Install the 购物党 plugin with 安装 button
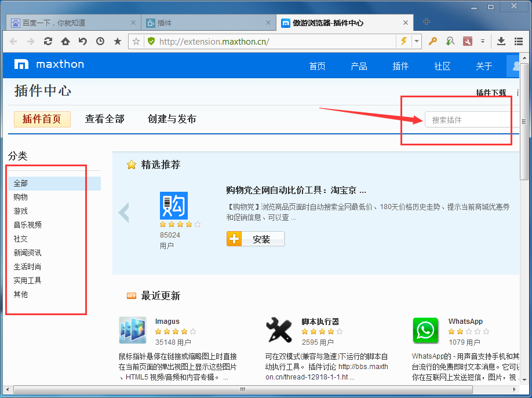This screenshot has height=398, width=532. point(255,239)
